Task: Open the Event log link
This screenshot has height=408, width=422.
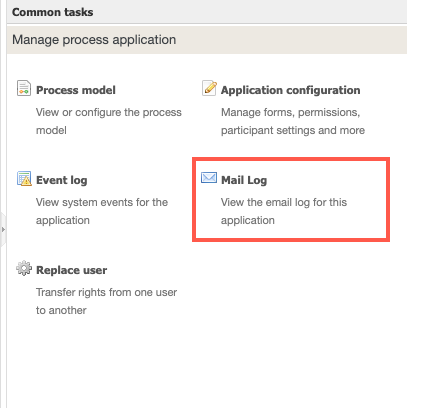Action: point(61,180)
